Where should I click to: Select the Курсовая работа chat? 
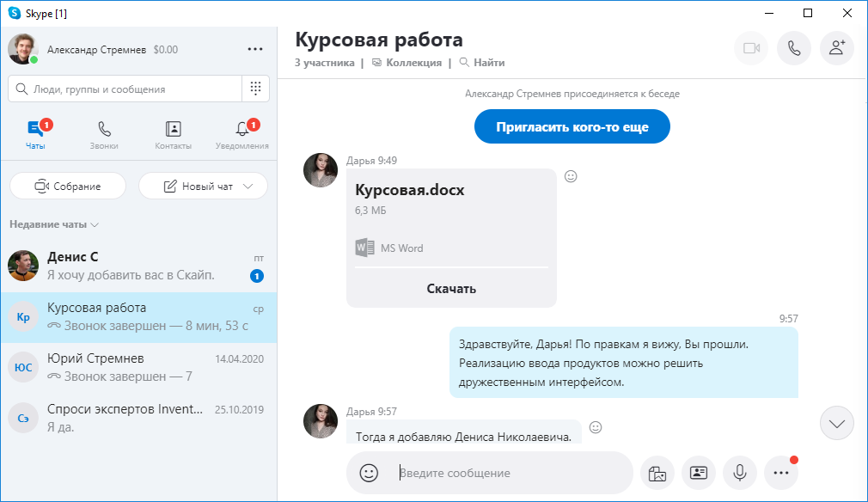139,317
